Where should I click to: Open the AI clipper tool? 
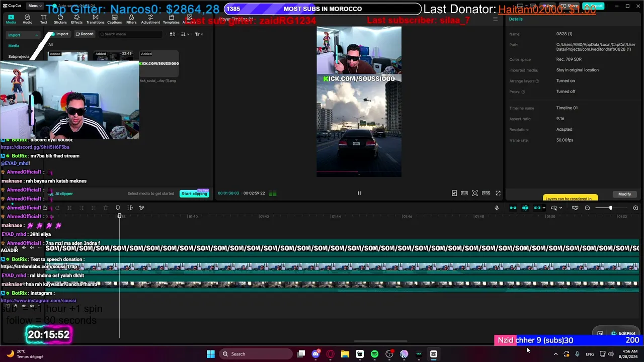[x=61, y=194]
